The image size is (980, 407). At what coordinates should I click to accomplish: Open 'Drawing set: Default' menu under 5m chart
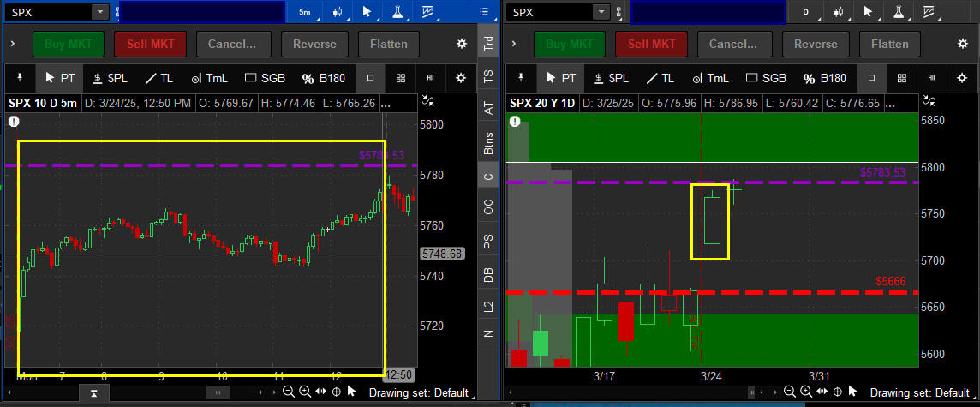click(x=418, y=392)
